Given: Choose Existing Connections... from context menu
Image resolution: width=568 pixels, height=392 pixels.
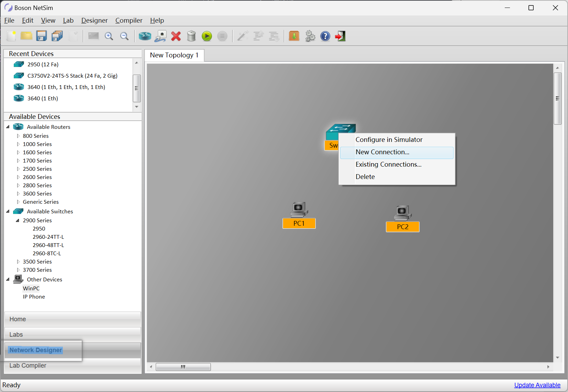Looking at the screenshot, I should click(397, 165).
